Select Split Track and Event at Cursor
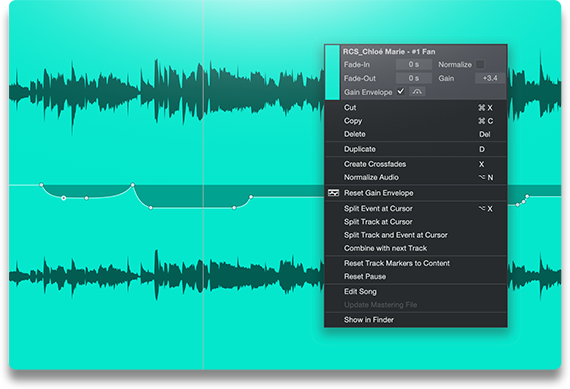The image size is (570, 389). pyautogui.click(x=416, y=235)
